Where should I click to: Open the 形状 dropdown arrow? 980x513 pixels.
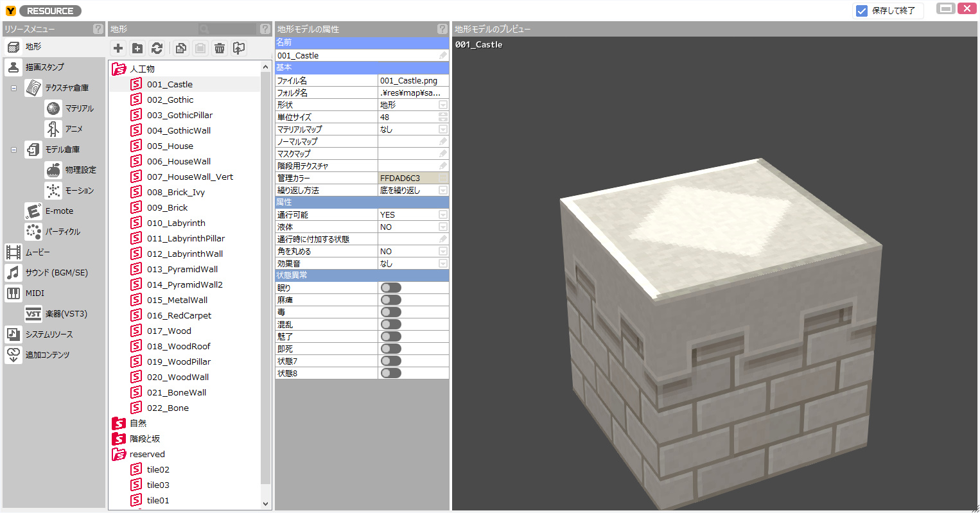[x=442, y=105]
